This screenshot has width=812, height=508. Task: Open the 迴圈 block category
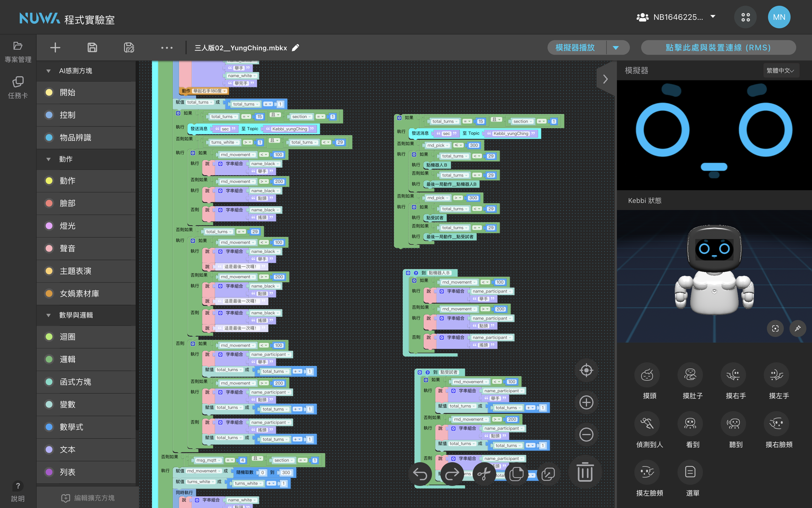click(x=67, y=337)
